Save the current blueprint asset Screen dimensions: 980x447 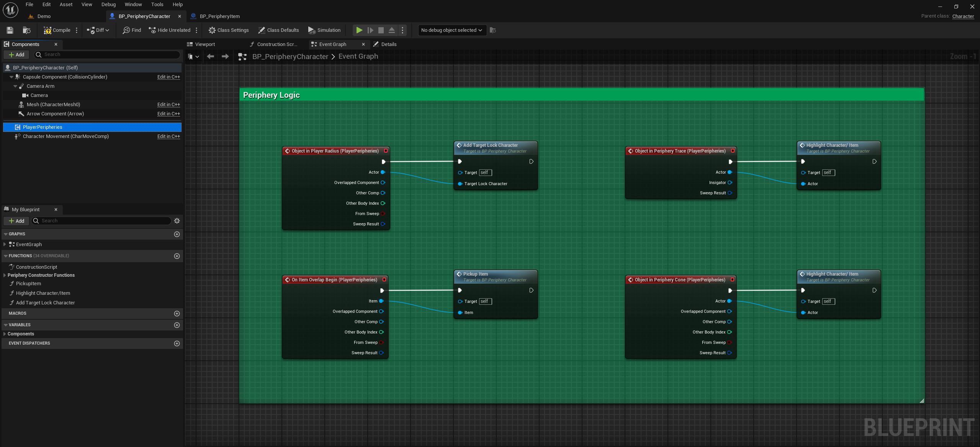[x=10, y=30]
